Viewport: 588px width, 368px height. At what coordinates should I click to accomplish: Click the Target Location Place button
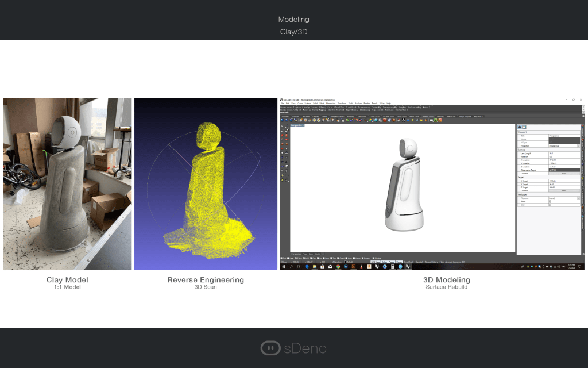click(564, 190)
